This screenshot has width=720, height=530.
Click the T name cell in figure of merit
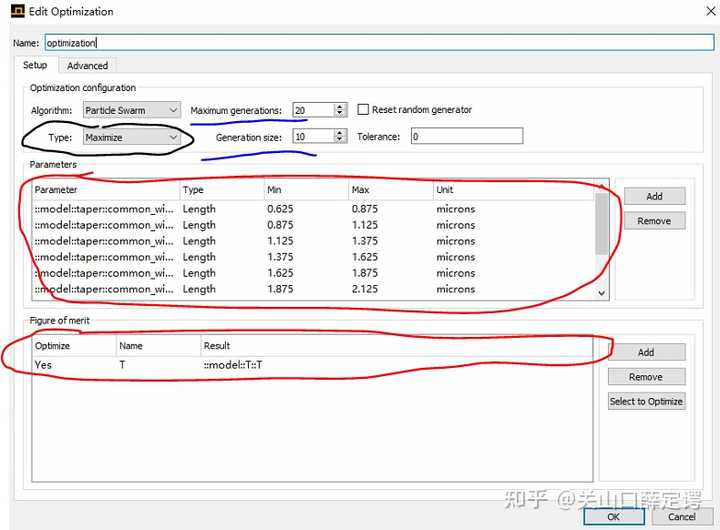(122, 365)
